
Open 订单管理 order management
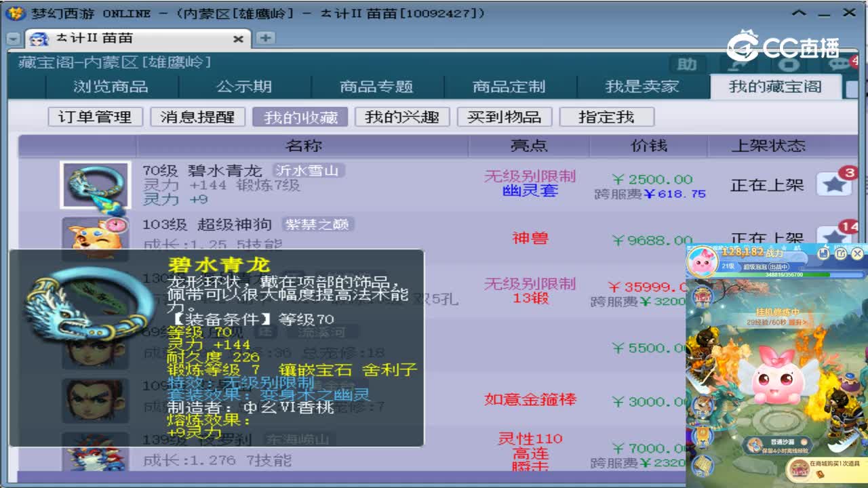pyautogui.click(x=95, y=117)
